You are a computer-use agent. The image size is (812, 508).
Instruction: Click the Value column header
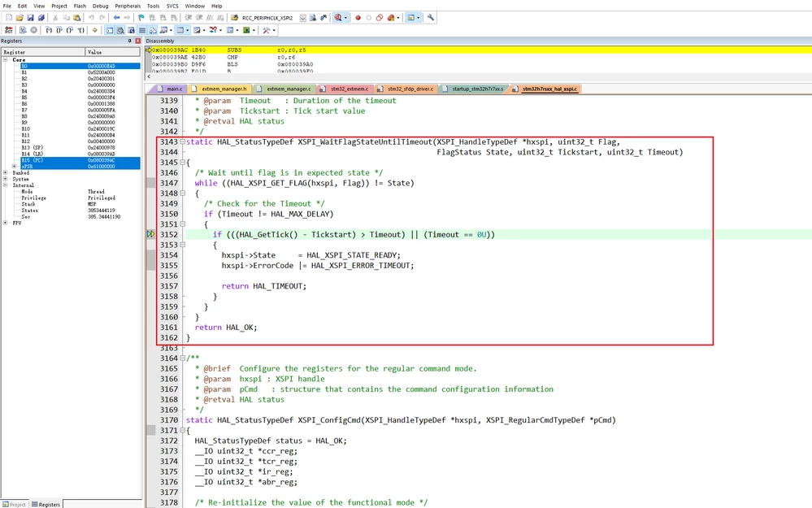112,52
